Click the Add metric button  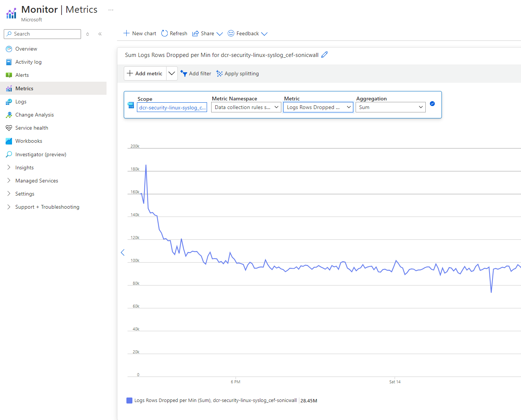click(145, 73)
